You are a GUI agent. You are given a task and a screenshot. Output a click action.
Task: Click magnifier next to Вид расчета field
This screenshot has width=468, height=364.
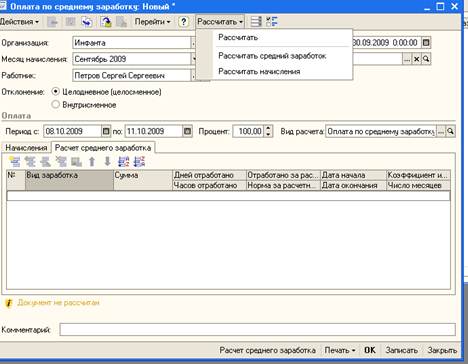[x=451, y=131]
